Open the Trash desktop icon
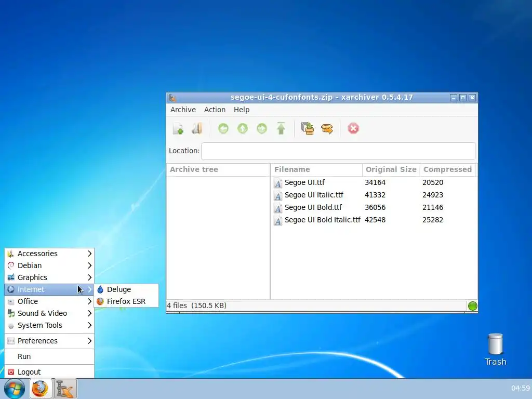 coord(495,350)
